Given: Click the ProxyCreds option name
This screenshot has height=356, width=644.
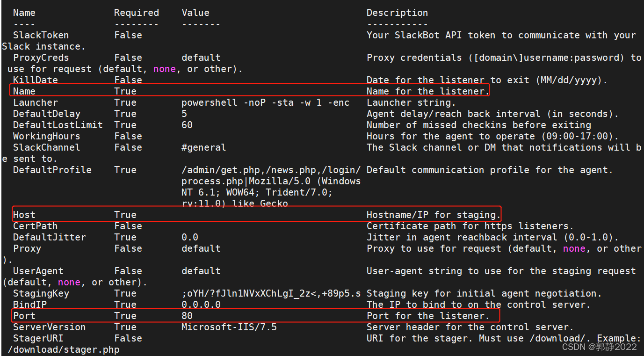Looking at the screenshot, I should [x=41, y=58].
